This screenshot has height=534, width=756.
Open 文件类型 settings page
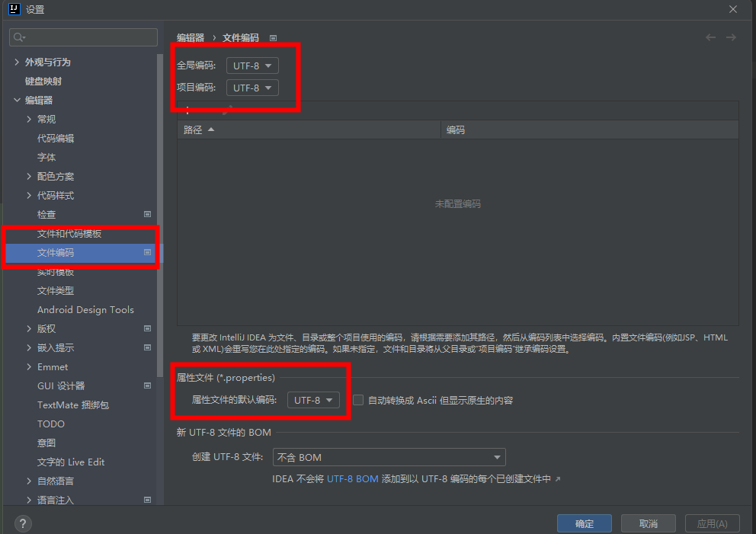pos(56,291)
